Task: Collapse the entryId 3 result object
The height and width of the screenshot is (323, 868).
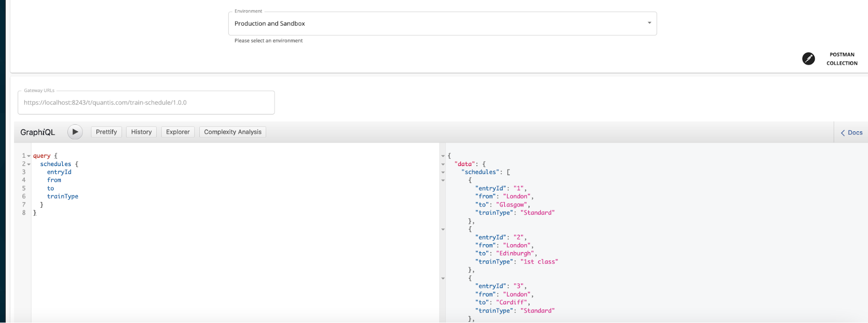Action: click(x=443, y=278)
